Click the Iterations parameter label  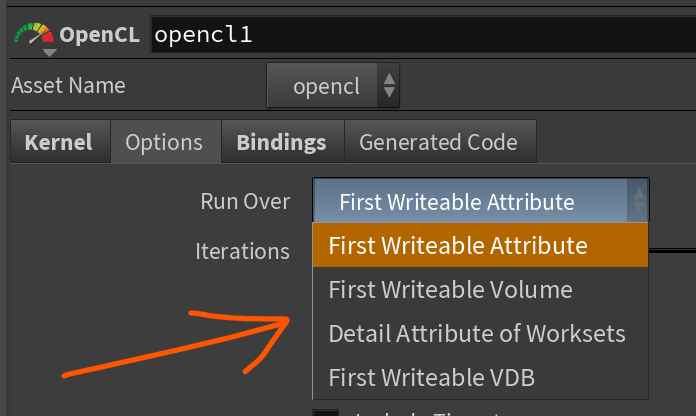pos(242,251)
